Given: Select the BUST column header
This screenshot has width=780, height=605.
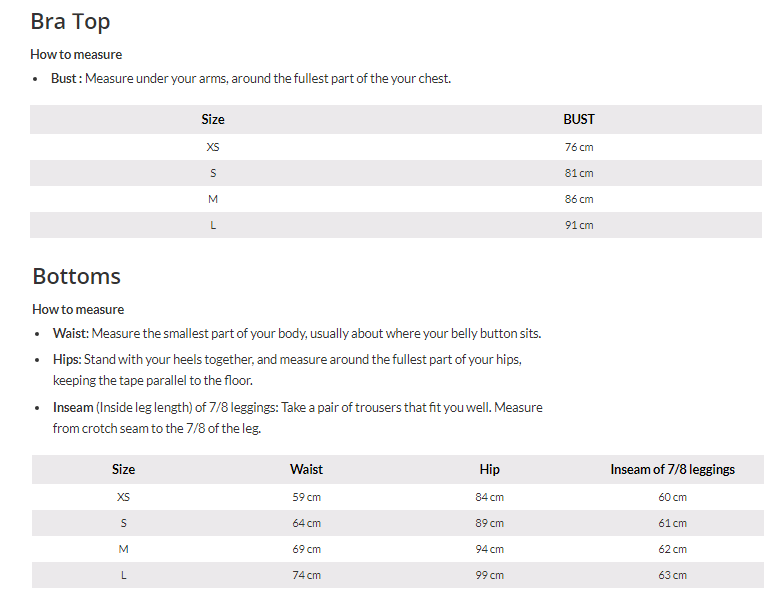Looking at the screenshot, I should point(579,119).
